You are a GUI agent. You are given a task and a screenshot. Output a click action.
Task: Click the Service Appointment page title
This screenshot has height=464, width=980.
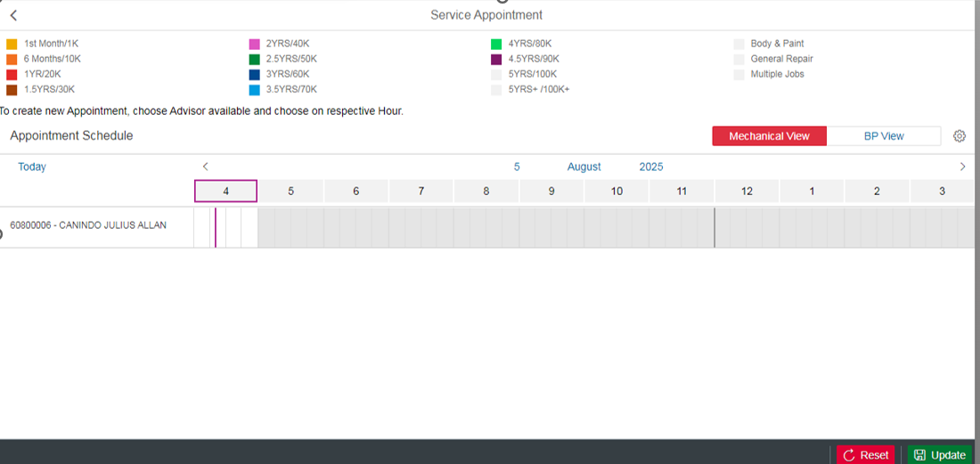tap(486, 15)
